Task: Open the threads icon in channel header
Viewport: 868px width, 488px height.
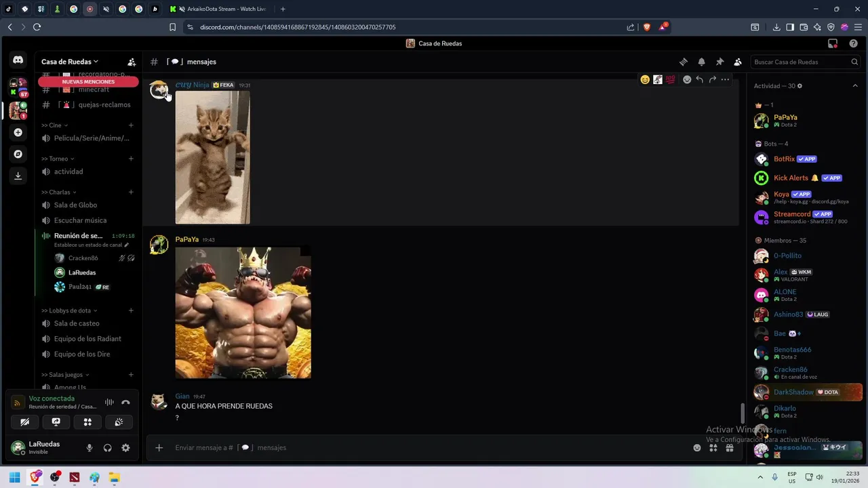Action: [x=684, y=62]
